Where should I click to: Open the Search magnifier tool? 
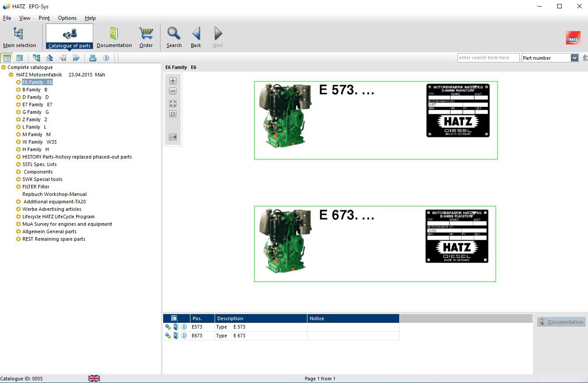point(174,37)
